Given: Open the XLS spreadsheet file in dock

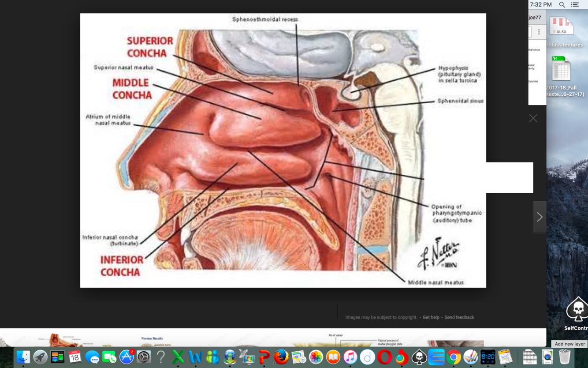Looking at the screenshot, I should [530, 357].
